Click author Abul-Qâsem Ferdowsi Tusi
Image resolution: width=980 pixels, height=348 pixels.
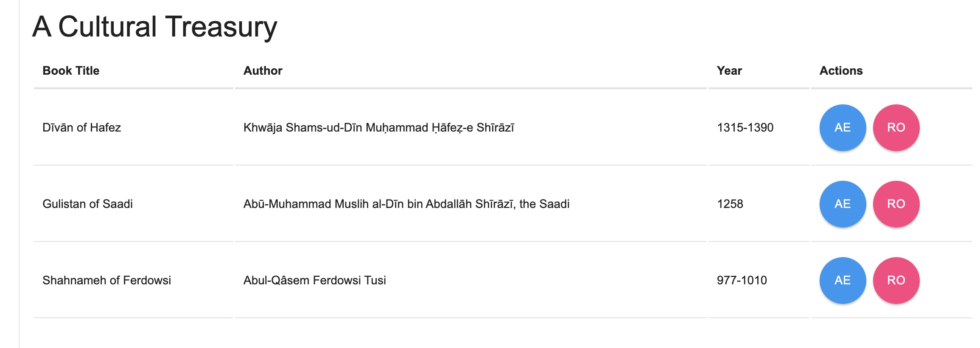click(315, 280)
